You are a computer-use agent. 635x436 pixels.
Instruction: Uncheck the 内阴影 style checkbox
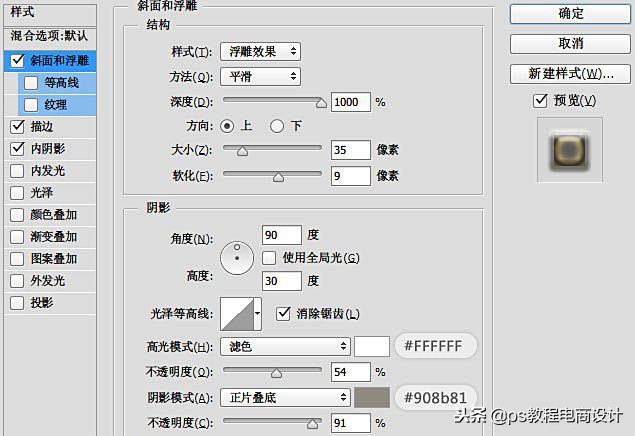pos(17,149)
